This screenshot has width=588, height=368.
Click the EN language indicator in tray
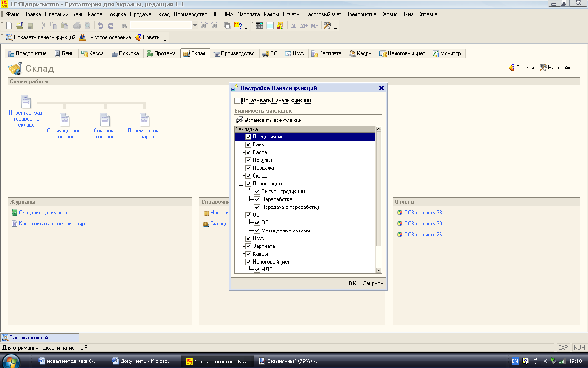click(x=515, y=362)
